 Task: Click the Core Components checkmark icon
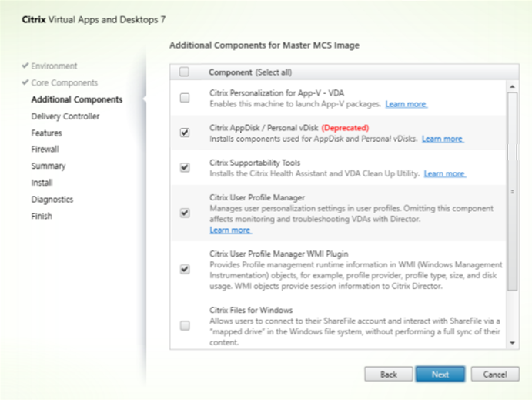click(25, 82)
